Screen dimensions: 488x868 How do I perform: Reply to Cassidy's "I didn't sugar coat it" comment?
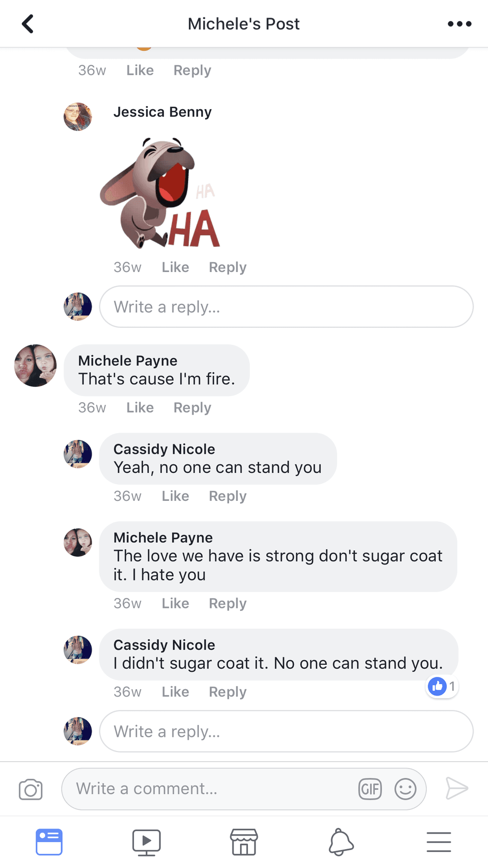click(x=228, y=692)
